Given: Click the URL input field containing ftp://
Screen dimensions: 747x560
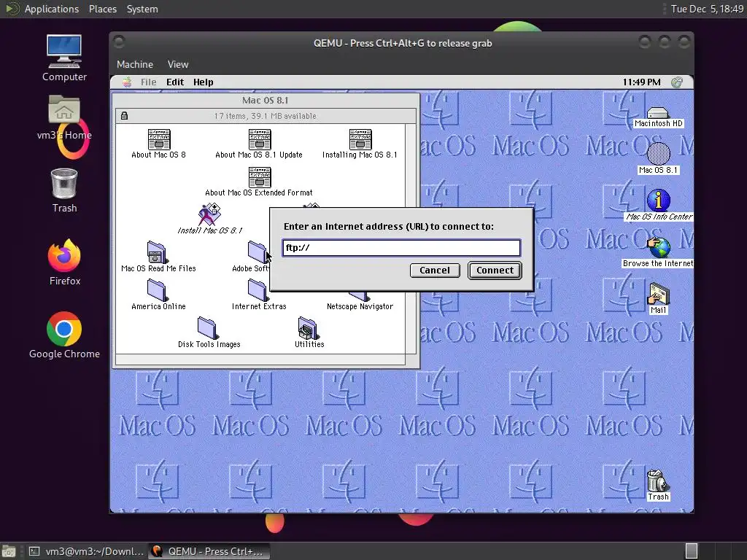Looking at the screenshot, I should (x=401, y=248).
